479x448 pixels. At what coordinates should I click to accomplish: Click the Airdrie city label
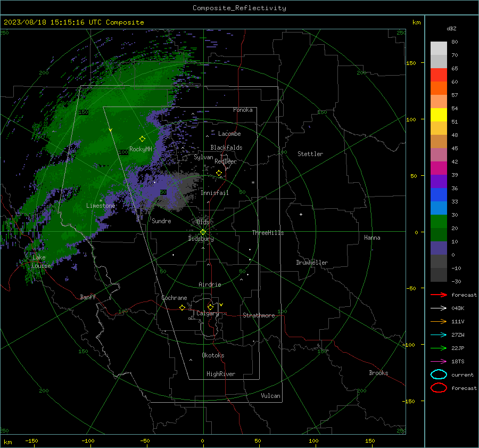tap(210, 284)
